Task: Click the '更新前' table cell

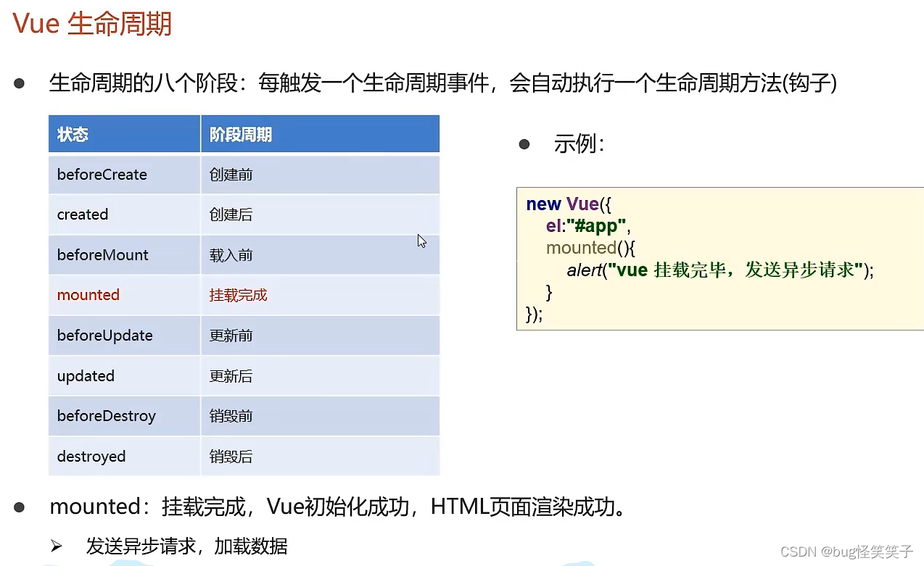Action: pyautogui.click(x=320, y=336)
